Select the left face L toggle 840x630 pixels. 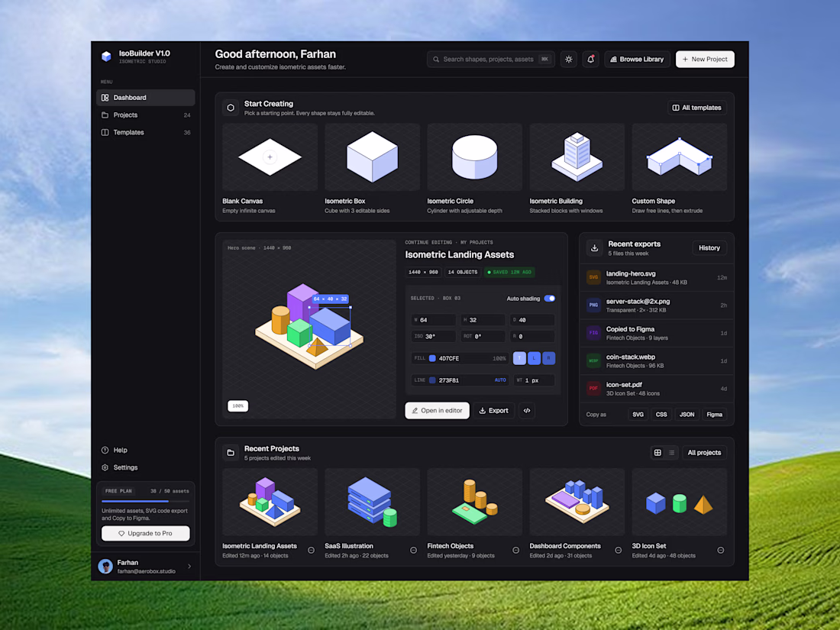[x=534, y=358]
